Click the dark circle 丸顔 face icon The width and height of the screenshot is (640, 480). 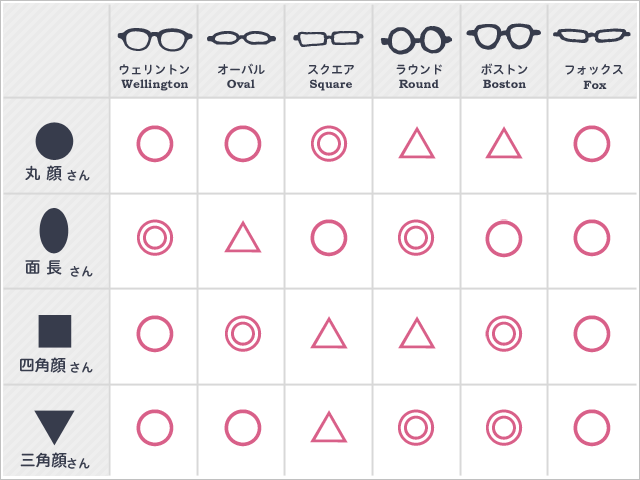pyautogui.click(x=55, y=141)
